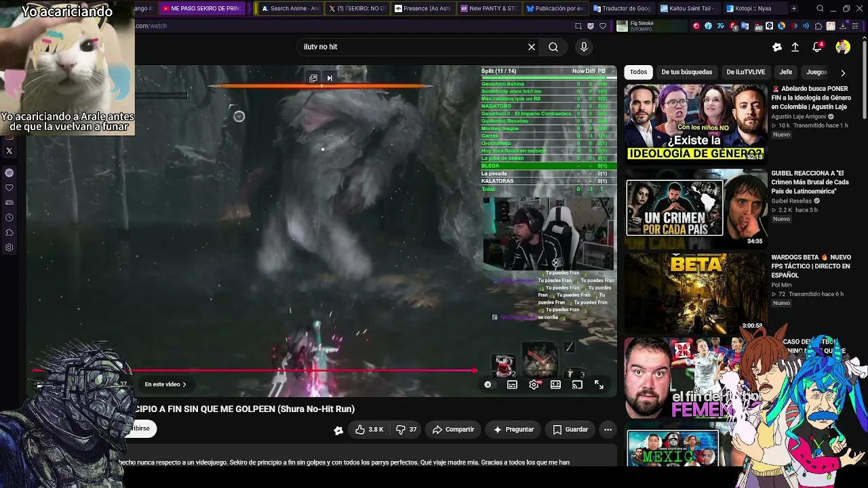The image size is (868, 488).
Task: Select the 'De tus búsquedas' chip
Action: 687,72
